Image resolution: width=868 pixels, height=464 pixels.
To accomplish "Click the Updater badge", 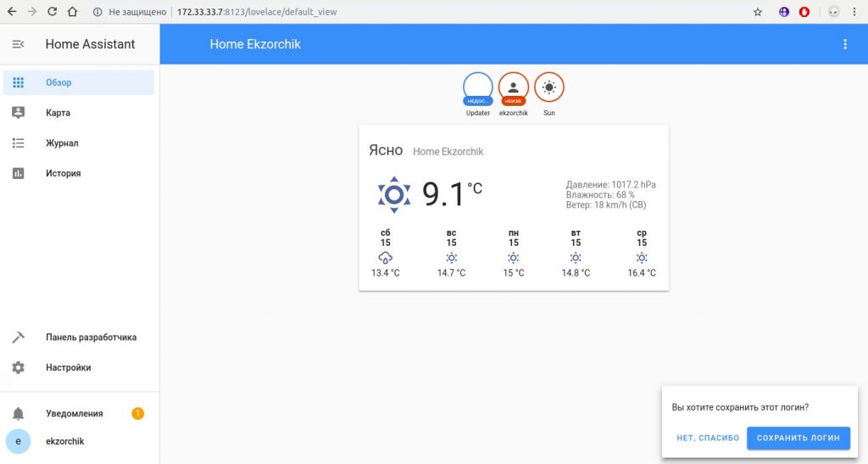I will [478, 88].
